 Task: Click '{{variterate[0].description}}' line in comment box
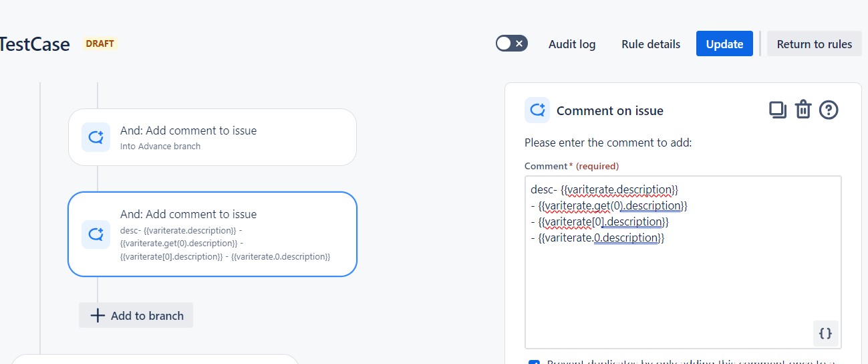[x=603, y=221]
